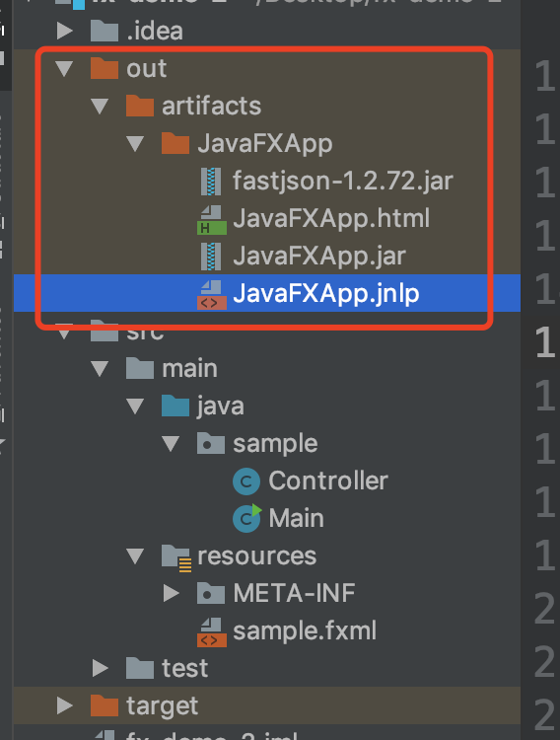Open sample.fxml file name
This screenshot has width=560, height=740.
pos(305,631)
